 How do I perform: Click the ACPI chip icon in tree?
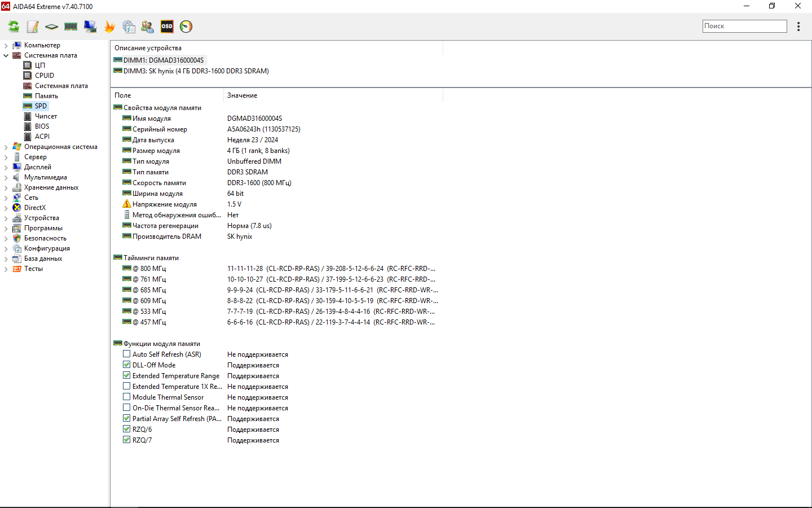[28, 137]
